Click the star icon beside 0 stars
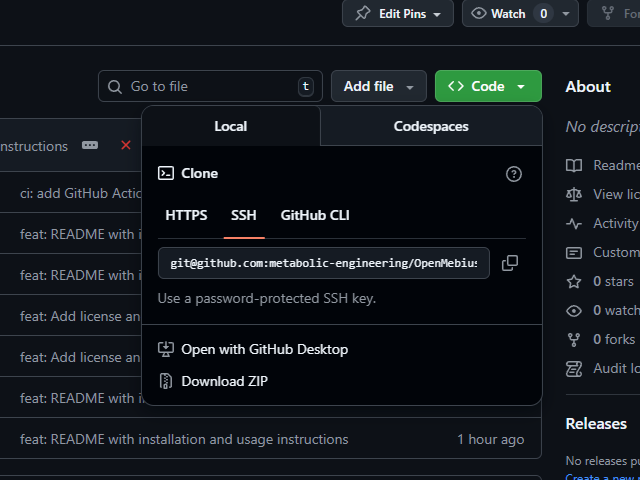Image resolution: width=640 pixels, height=480 pixels. [x=574, y=281]
